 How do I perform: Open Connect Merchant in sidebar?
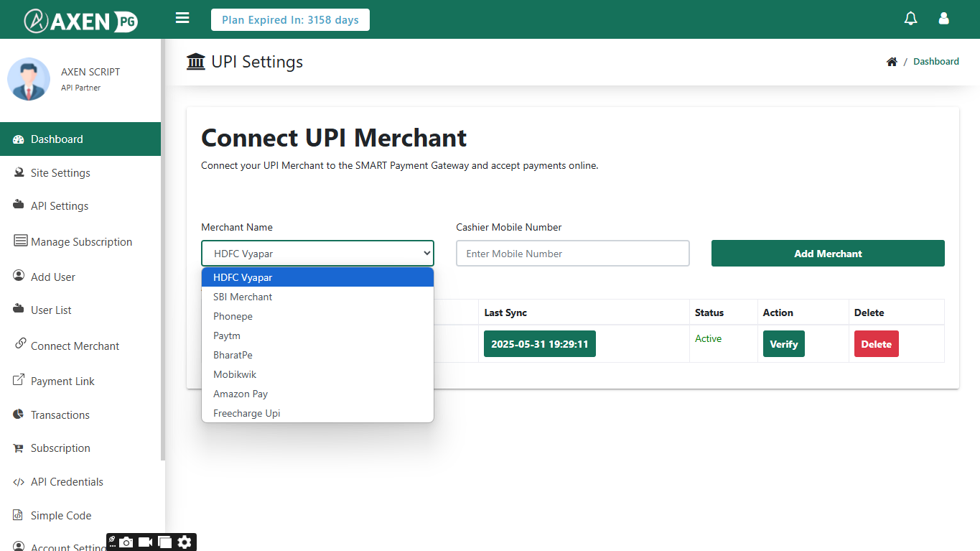pyautogui.click(x=80, y=346)
